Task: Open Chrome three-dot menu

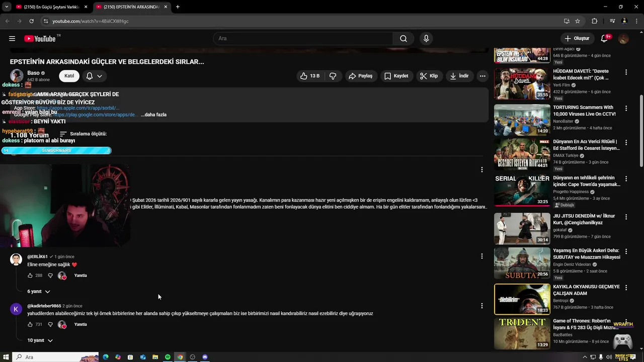Action: click(x=636, y=21)
